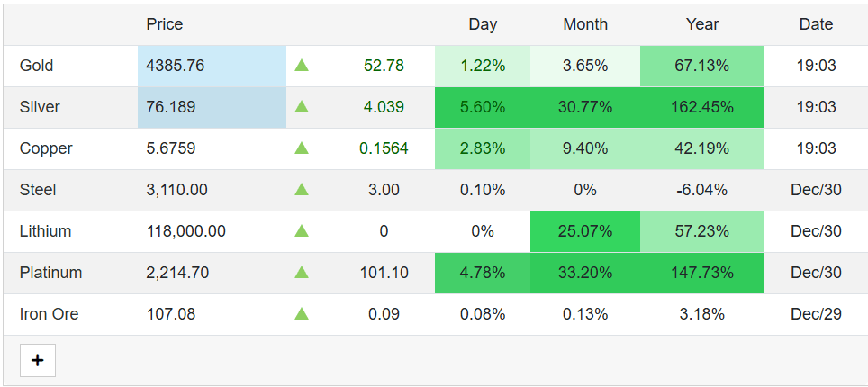
Task: Click the green up arrow in Steel row
Action: [x=301, y=189]
